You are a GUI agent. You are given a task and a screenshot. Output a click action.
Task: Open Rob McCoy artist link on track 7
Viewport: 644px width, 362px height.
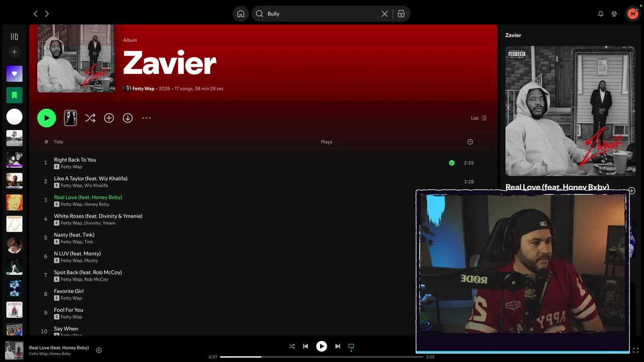click(x=96, y=280)
